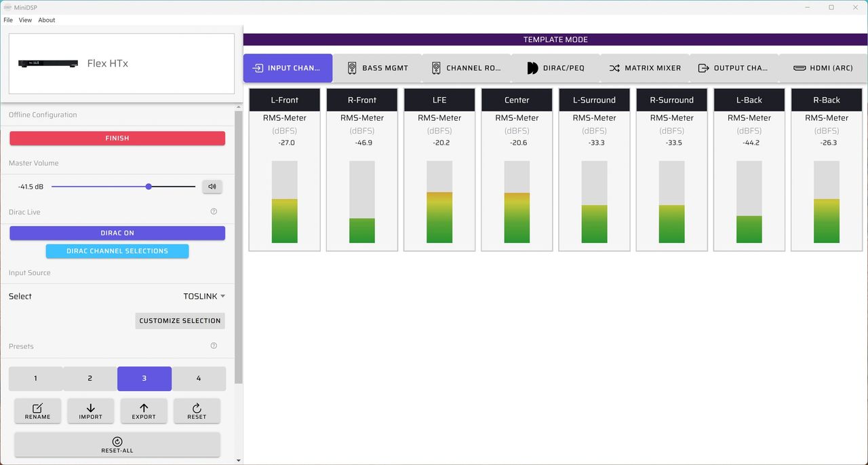Switch to the Output Channels tab
Screen dimensions: 868x465
734,68
